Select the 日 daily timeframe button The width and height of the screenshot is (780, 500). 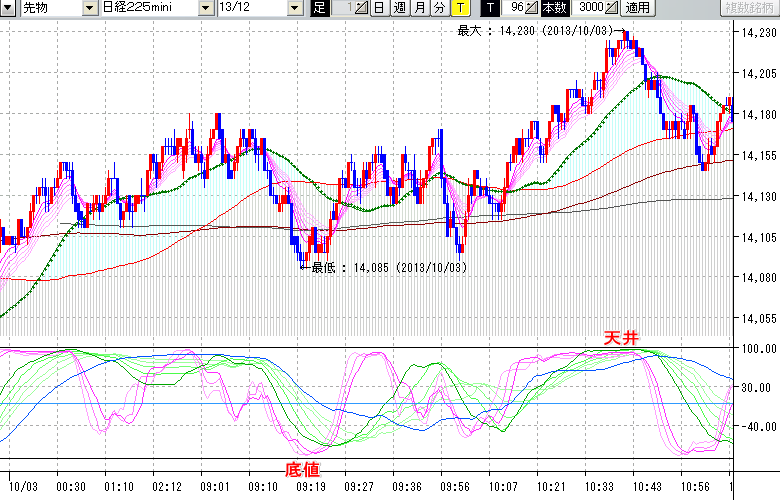click(x=380, y=8)
